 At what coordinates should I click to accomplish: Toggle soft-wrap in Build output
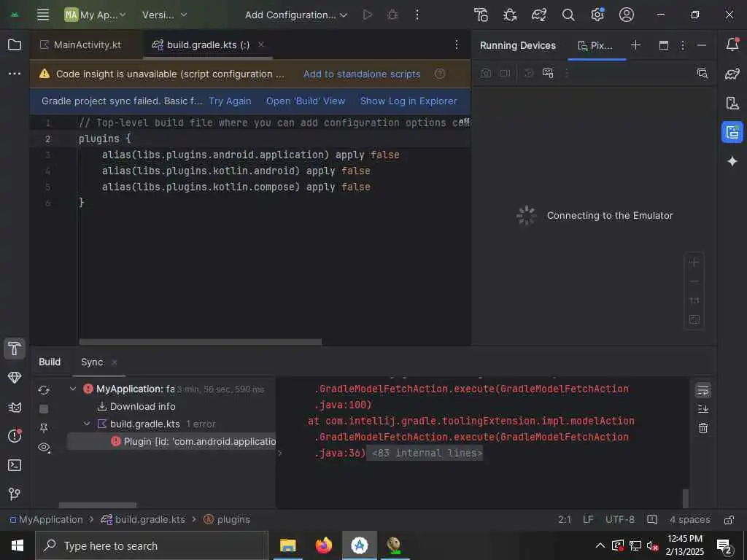[703, 391]
